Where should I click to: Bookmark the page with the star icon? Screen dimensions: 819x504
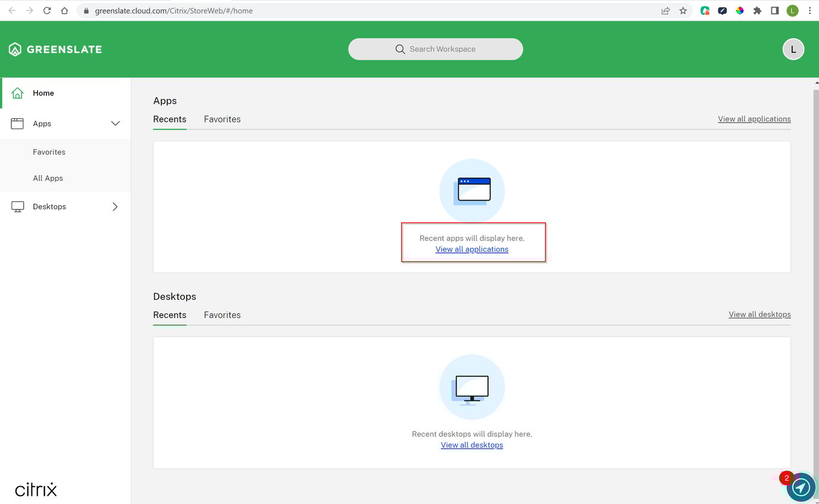[x=683, y=10]
